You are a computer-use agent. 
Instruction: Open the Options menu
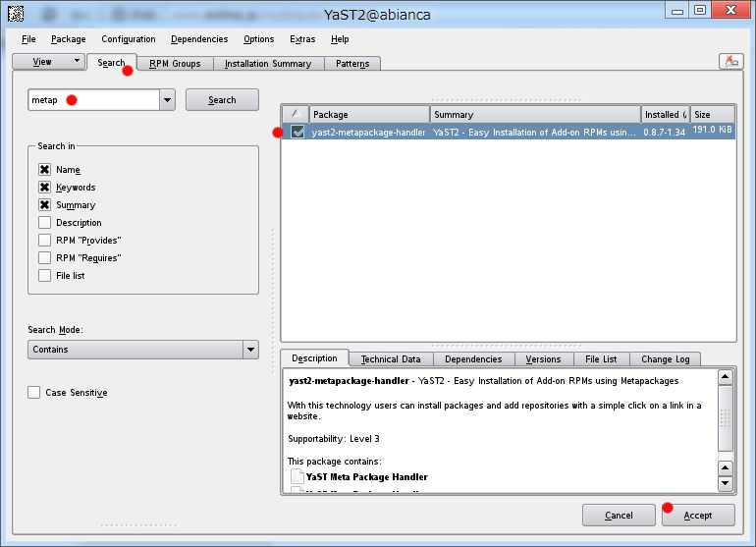258,39
